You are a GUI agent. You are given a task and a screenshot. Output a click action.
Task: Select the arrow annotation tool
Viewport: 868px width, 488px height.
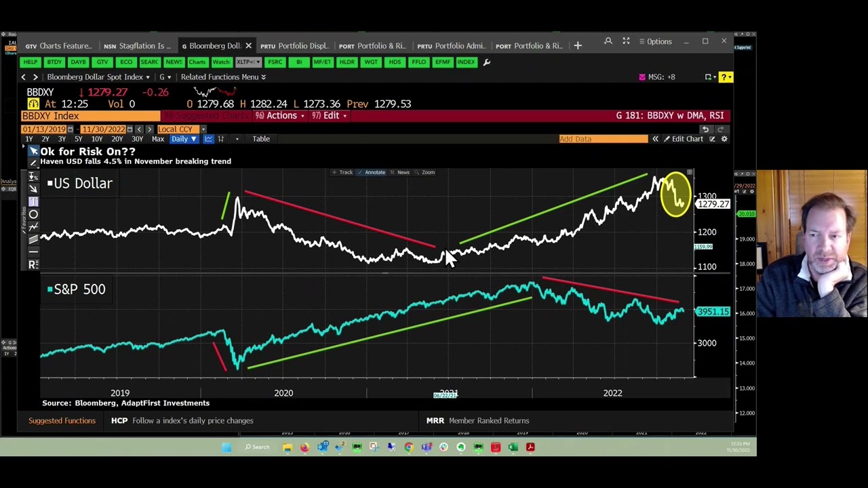coord(33,188)
